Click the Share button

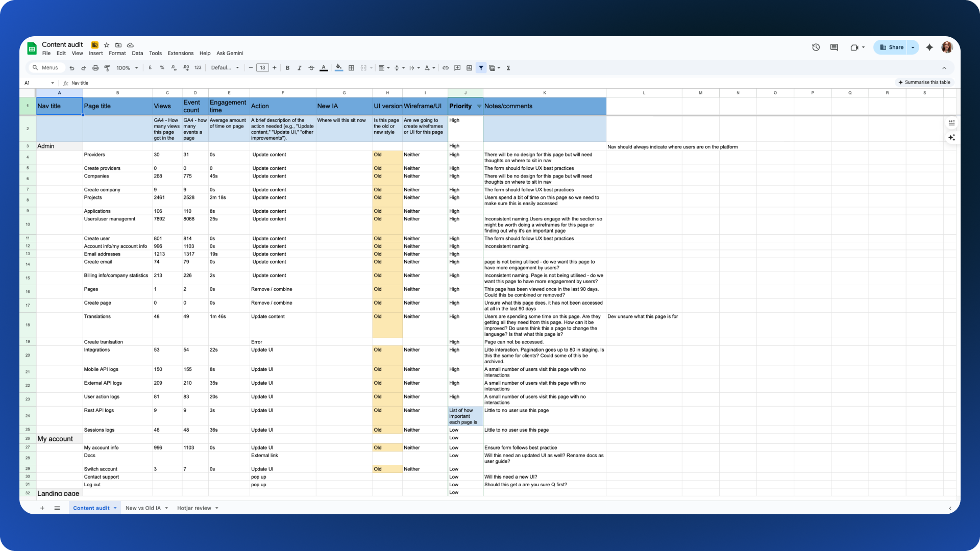pyautogui.click(x=892, y=47)
